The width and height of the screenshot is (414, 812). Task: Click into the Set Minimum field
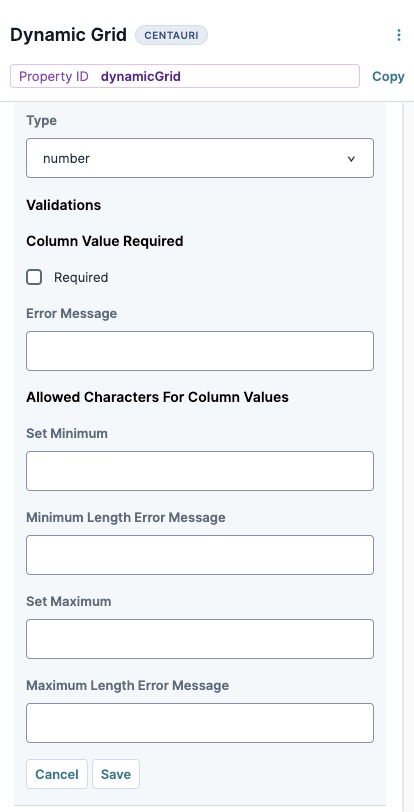(199, 471)
